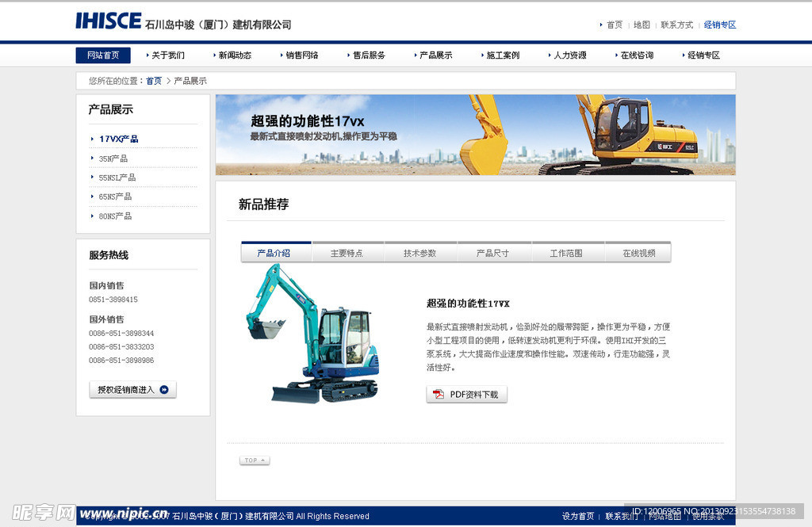The height and width of the screenshot is (527, 812).
Task: Click the 新品推荐 section heading
Action: pos(263,204)
